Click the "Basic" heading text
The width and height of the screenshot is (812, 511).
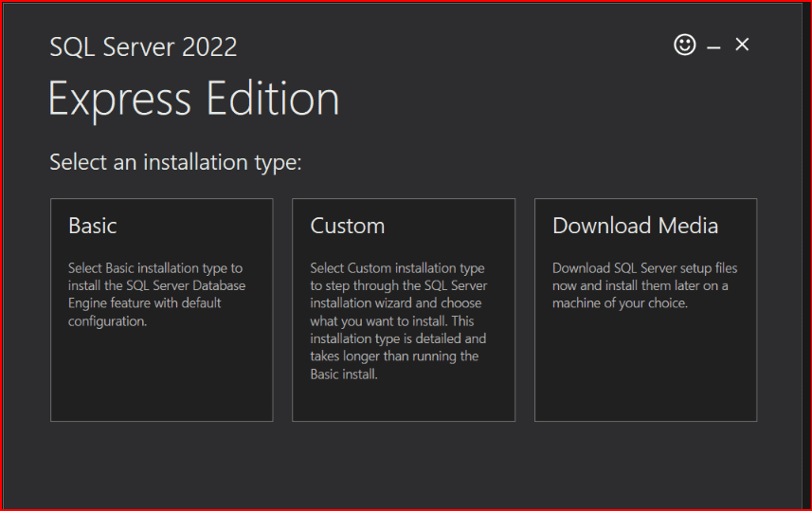tap(93, 226)
